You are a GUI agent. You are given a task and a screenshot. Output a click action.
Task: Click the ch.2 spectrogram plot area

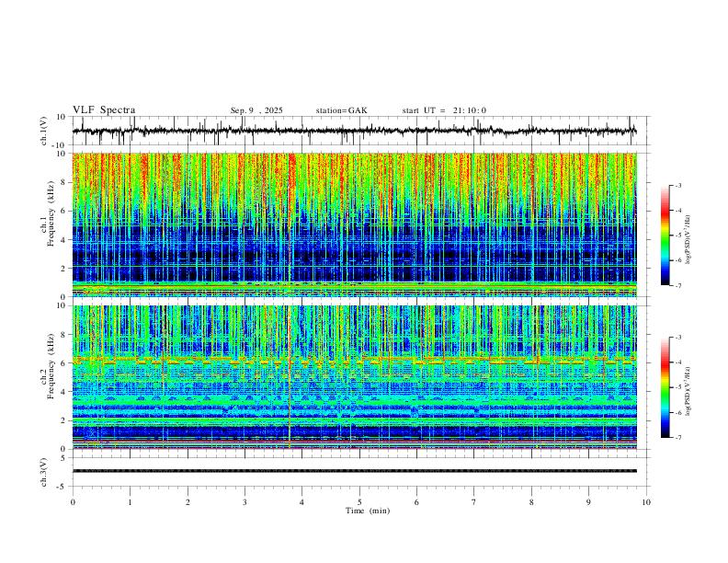(x=354, y=377)
